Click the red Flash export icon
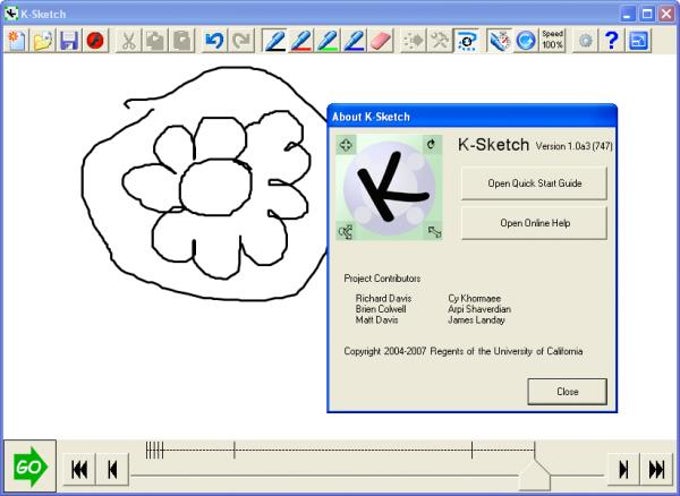The image size is (680, 496). (x=95, y=41)
